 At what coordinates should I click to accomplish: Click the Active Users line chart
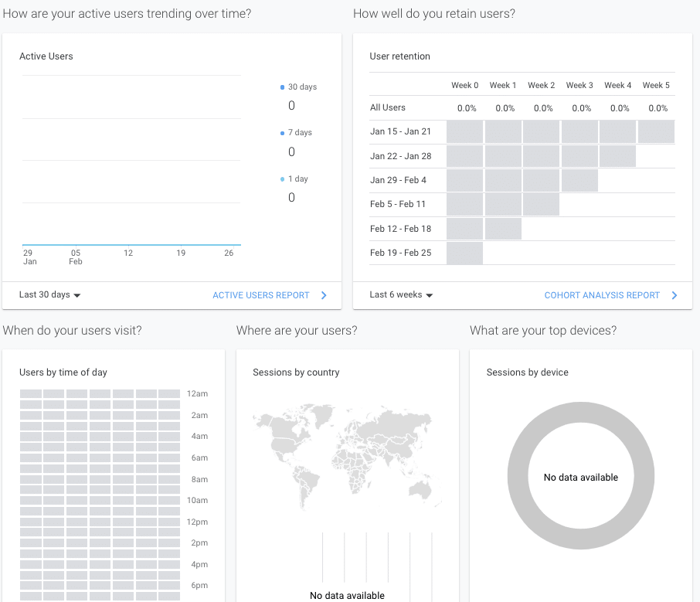coord(131,162)
